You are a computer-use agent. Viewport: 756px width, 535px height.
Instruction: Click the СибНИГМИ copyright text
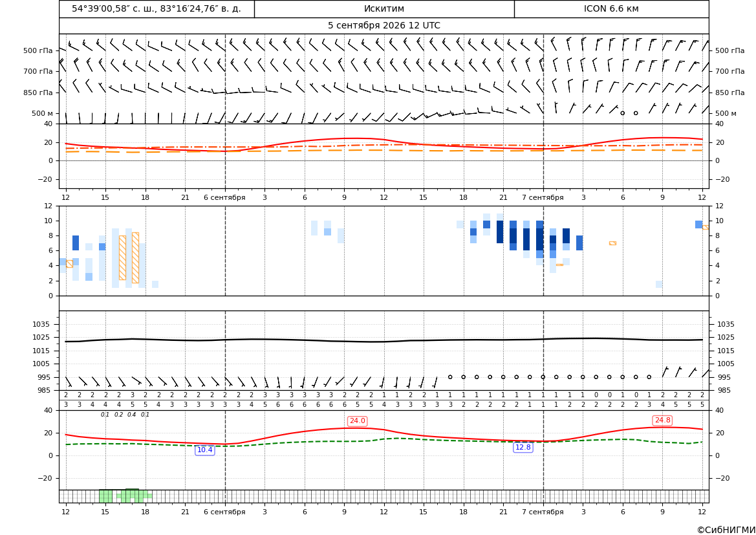(x=726, y=530)
